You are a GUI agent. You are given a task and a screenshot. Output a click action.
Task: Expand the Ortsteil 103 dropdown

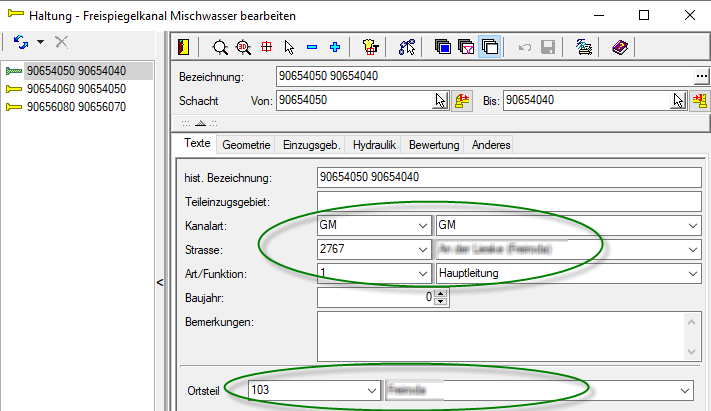tap(371, 390)
